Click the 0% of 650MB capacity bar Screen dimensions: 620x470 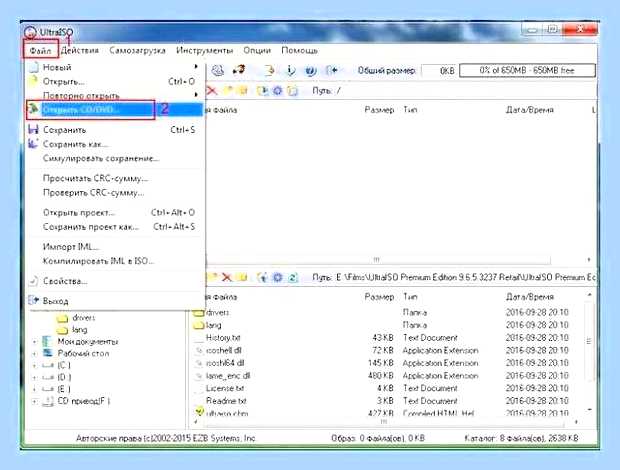click(x=527, y=70)
